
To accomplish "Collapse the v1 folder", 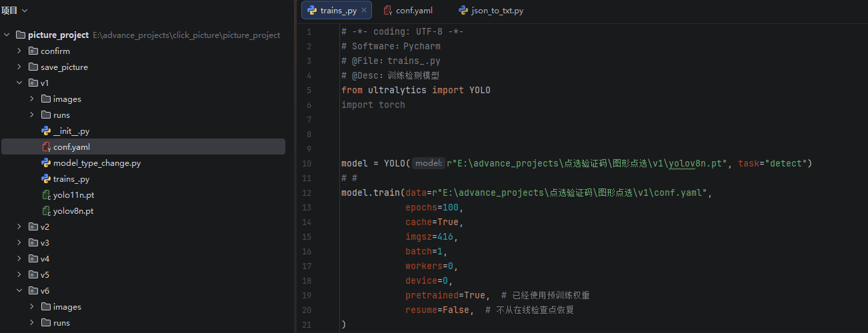I will click(x=19, y=83).
